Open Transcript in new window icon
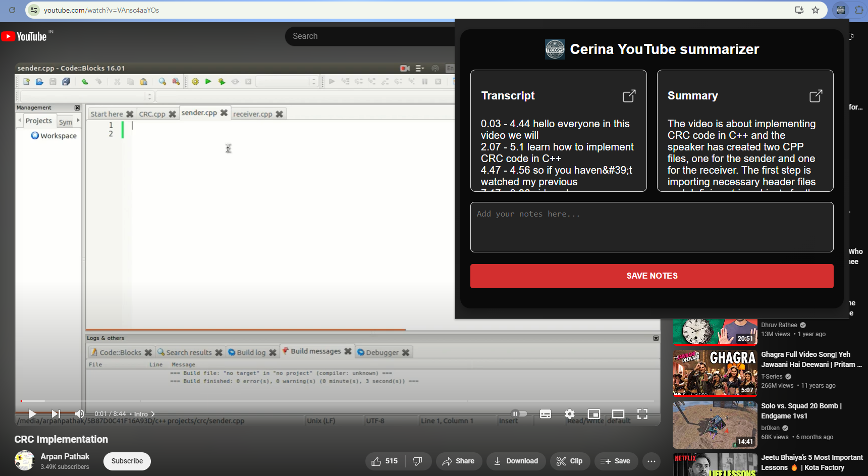 pyautogui.click(x=629, y=96)
